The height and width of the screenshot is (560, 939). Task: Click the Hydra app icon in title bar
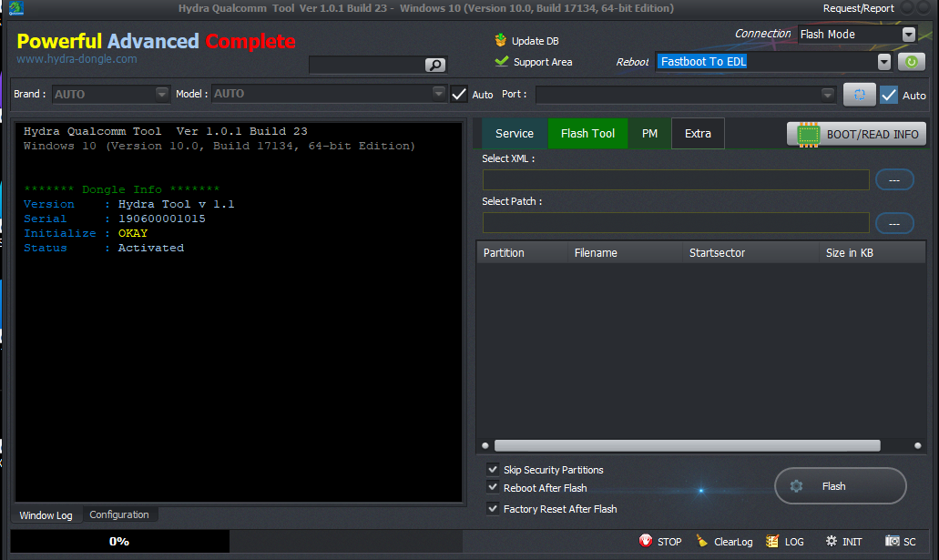16,8
